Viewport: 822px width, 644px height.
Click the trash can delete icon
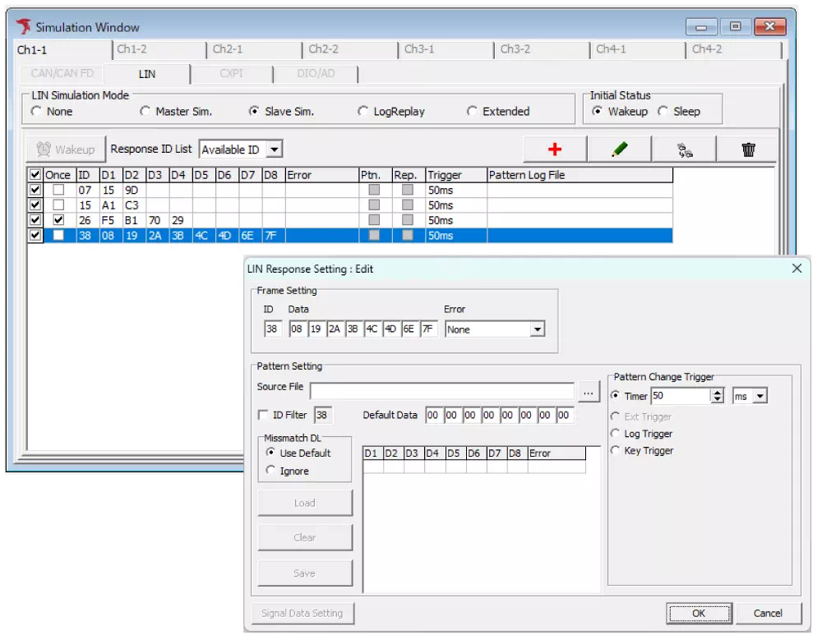[748, 149]
